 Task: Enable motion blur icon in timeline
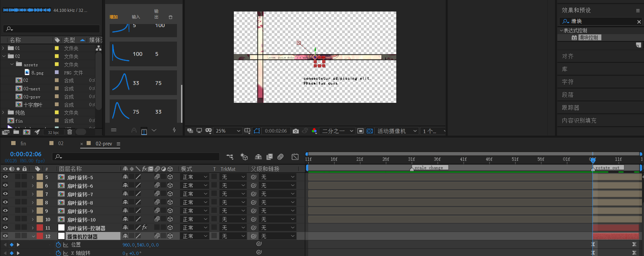[x=280, y=157]
